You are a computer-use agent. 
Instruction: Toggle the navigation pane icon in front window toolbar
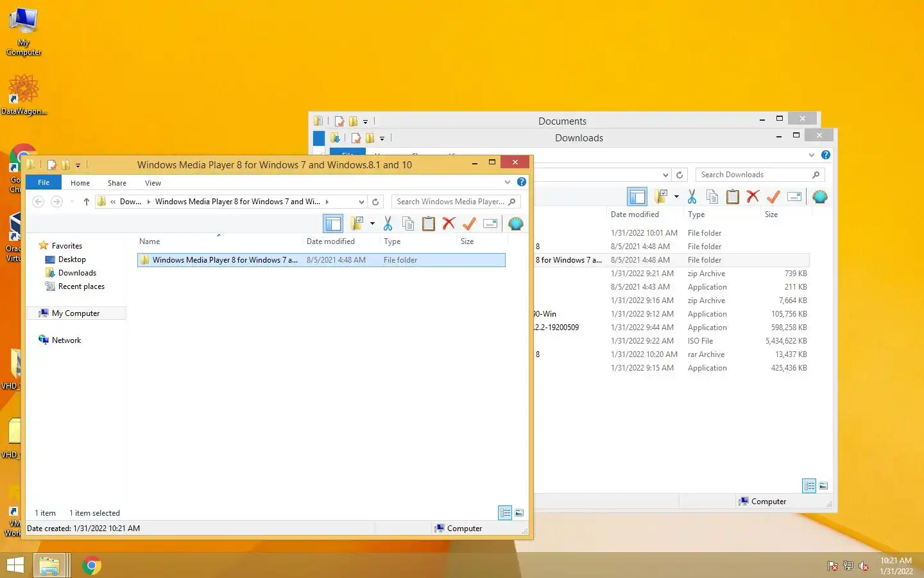[334, 223]
